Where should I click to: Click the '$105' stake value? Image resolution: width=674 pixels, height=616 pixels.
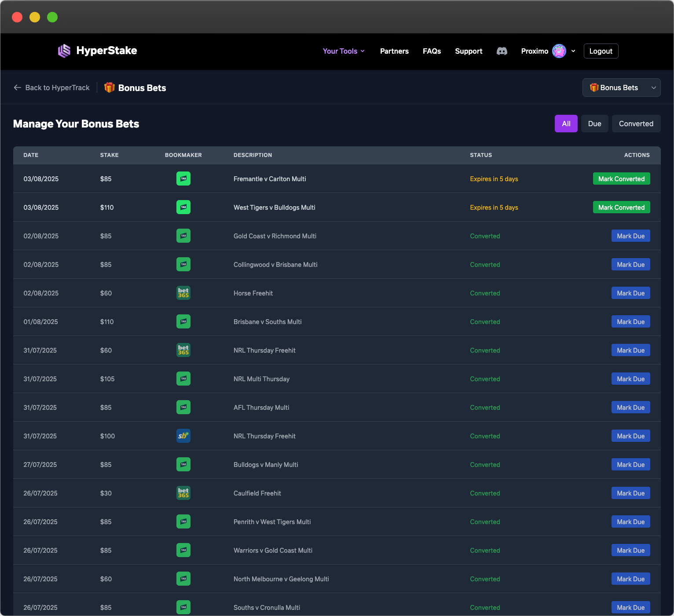[x=107, y=379]
